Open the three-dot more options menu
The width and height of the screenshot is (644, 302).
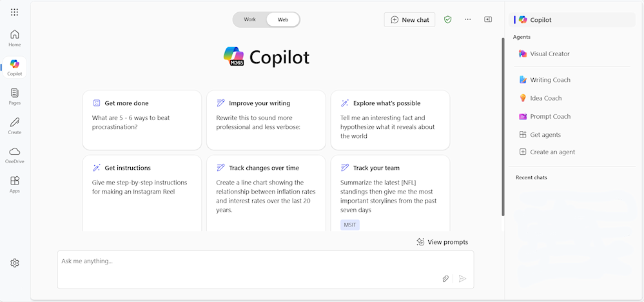click(x=468, y=19)
